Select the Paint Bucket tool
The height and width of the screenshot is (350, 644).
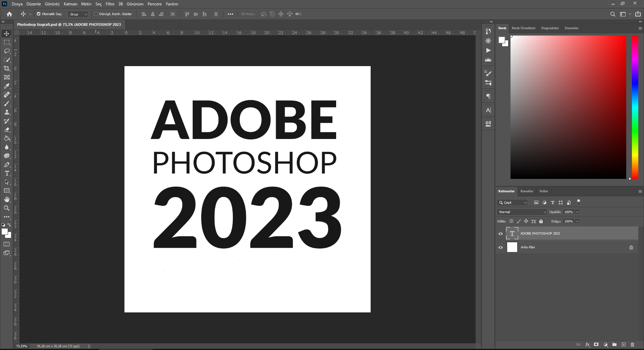[7, 138]
